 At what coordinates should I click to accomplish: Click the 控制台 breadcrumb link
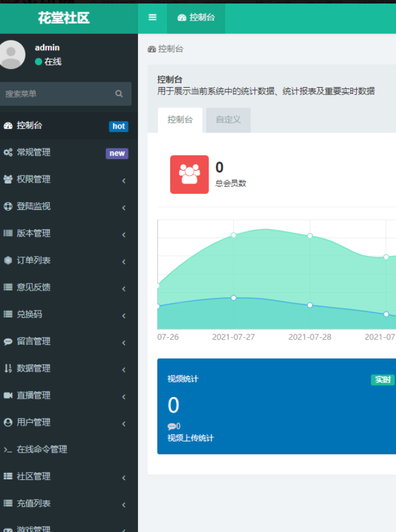pos(170,49)
